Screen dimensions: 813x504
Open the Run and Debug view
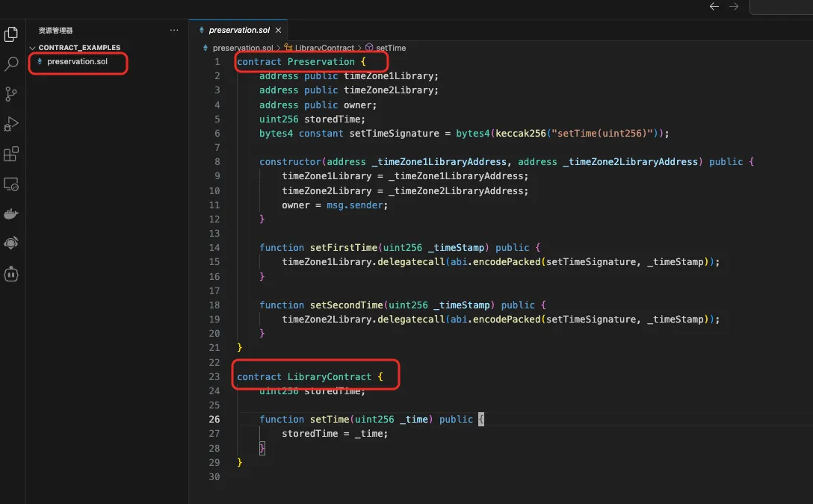point(11,124)
